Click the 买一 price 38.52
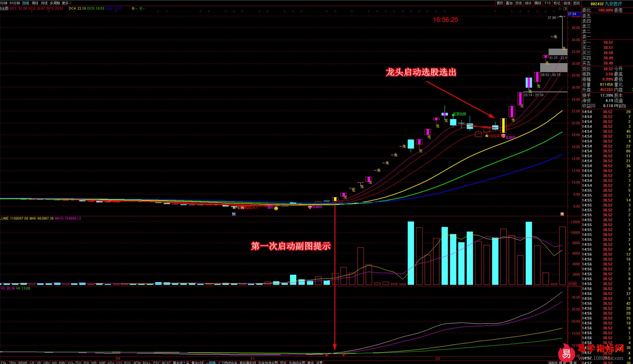 [x=608, y=42]
